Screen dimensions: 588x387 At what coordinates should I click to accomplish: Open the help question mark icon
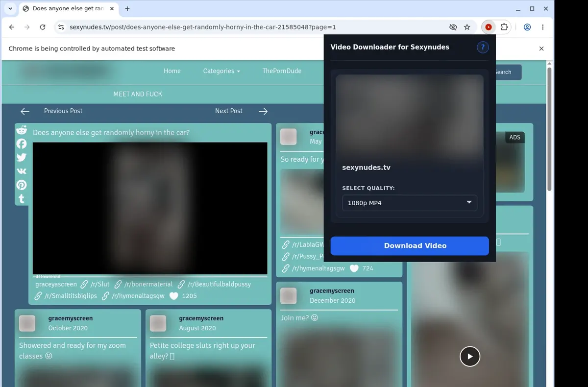(x=483, y=47)
